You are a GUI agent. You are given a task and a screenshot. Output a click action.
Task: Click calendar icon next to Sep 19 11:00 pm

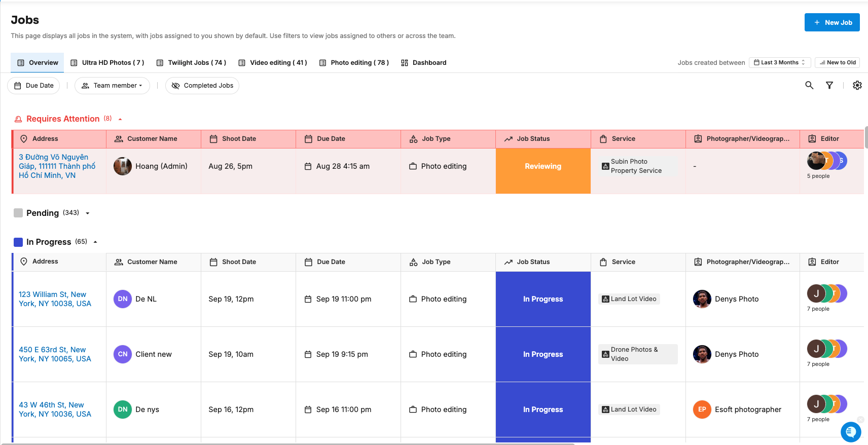308,299
